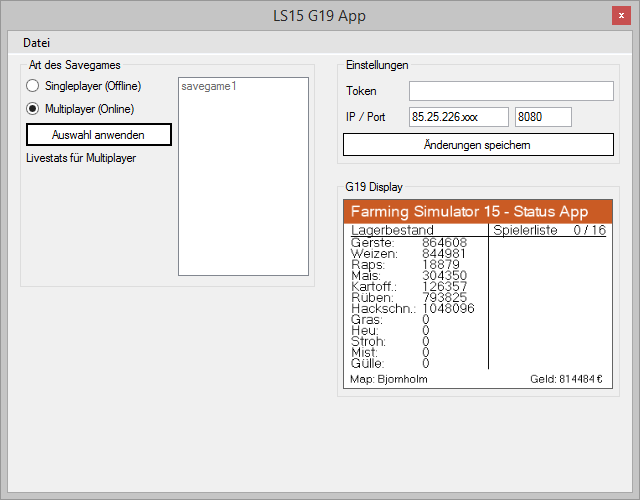Click the Mais value 304350
The image size is (640, 500).
click(x=444, y=276)
